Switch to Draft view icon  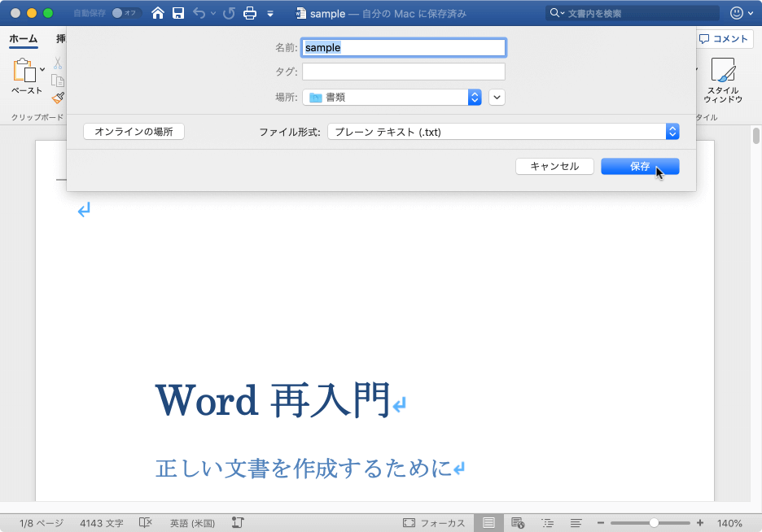pyautogui.click(x=576, y=523)
